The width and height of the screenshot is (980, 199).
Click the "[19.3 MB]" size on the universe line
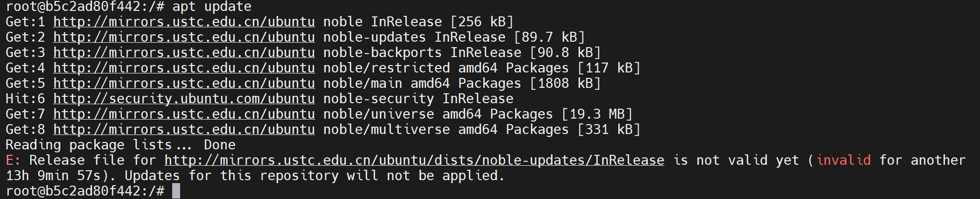click(596, 114)
